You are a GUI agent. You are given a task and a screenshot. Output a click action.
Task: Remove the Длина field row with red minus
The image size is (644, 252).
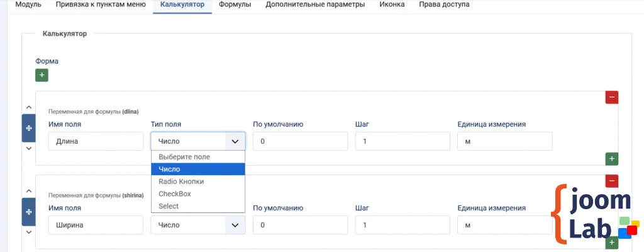611,97
